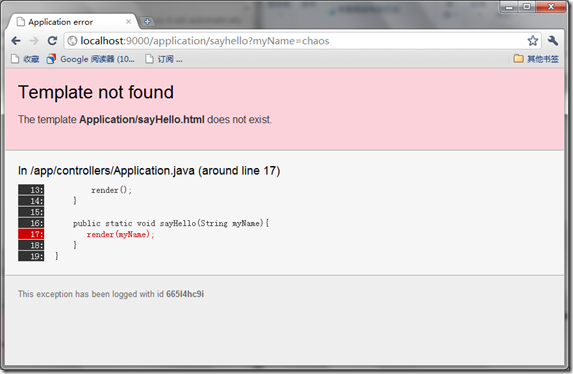Bookmark this page using the star icon
Viewport: 573px width, 374px height.
(x=532, y=41)
